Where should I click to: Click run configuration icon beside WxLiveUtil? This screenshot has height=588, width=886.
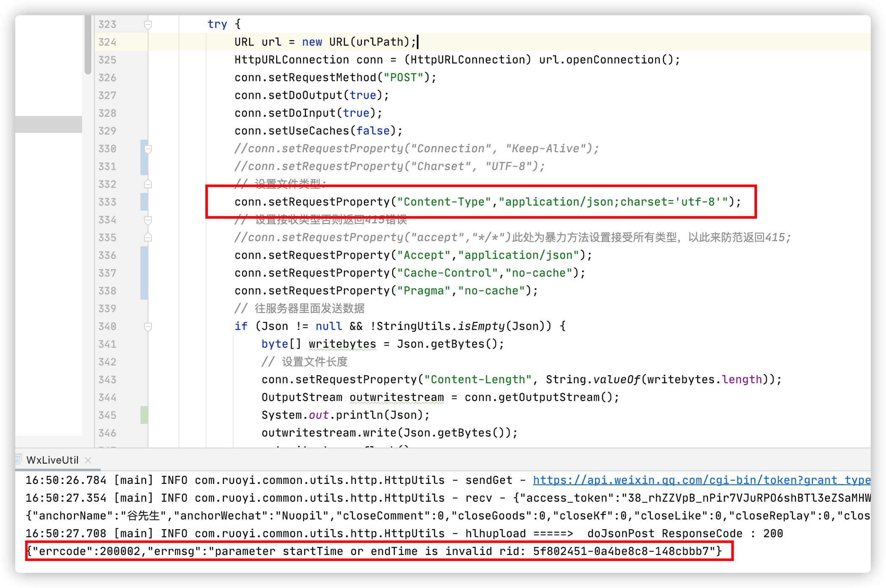click(19, 460)
